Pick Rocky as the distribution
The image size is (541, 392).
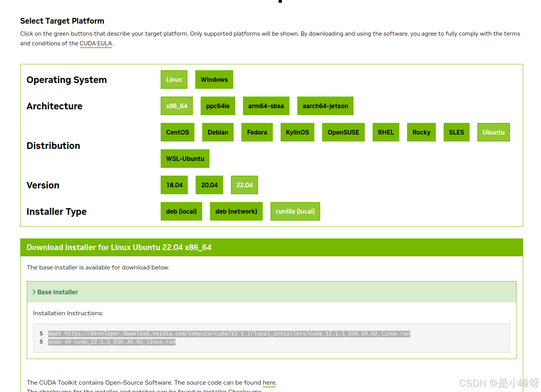pyautogui.click(x=421, y=132)
